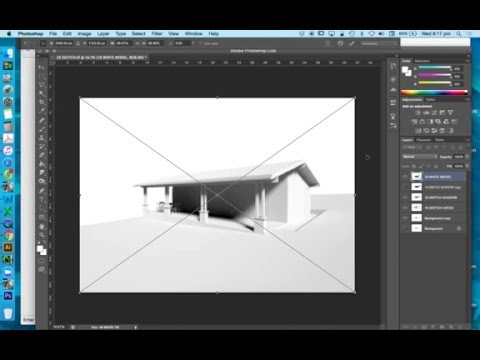
Task: Switch to warp transform mode
Action: (328, 43)
